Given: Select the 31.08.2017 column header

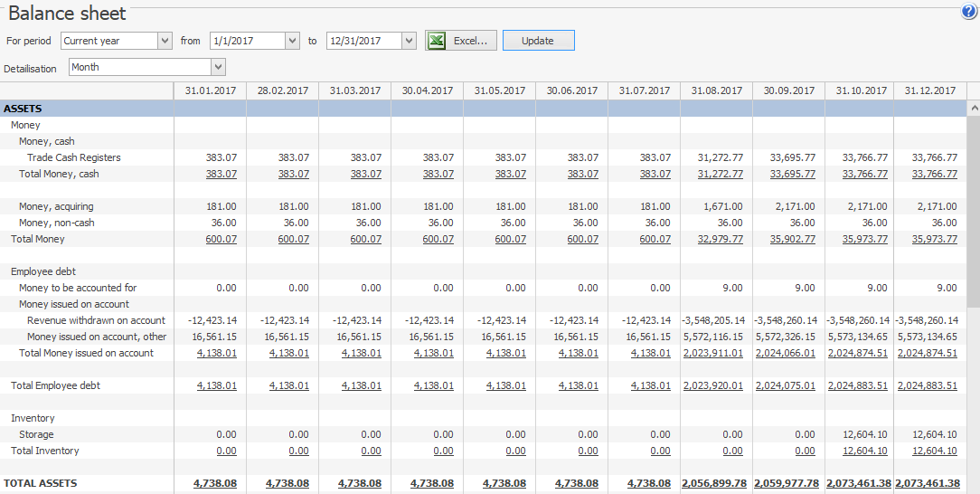Looking at the screenshot, I should click(x=716, y=90).
